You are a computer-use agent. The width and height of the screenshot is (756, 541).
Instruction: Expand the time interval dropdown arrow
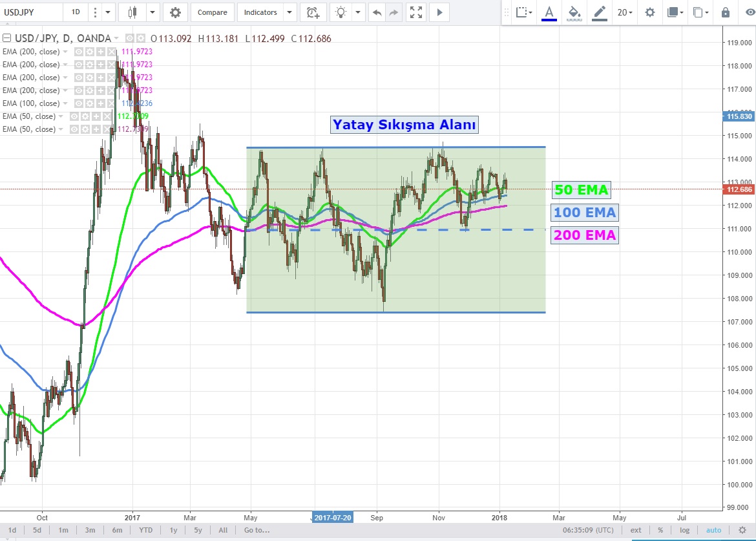click(x=107, y=12)
